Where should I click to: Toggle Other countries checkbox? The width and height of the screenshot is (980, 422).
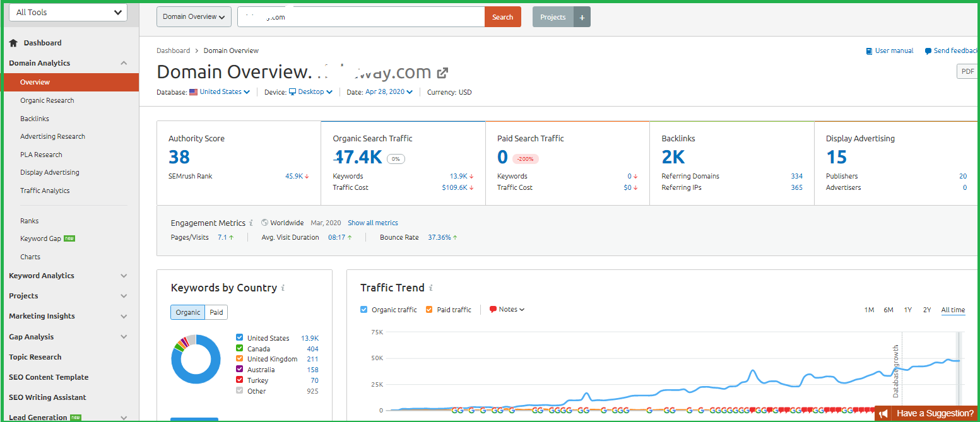[x=239, y=391]
